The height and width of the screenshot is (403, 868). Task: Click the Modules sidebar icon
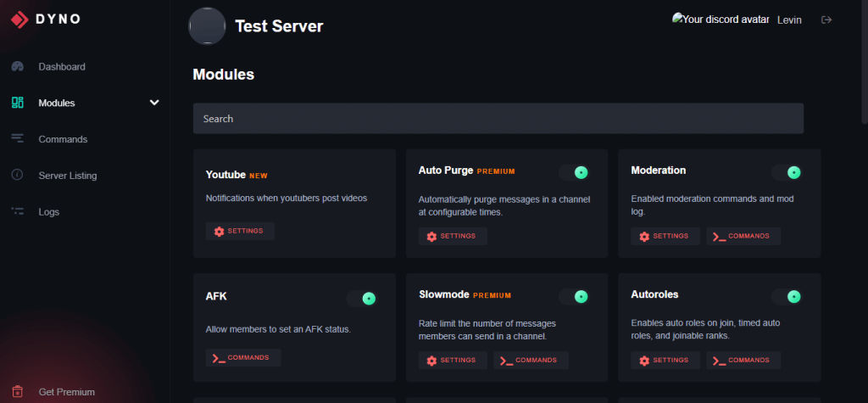click(x=17, y=103)
